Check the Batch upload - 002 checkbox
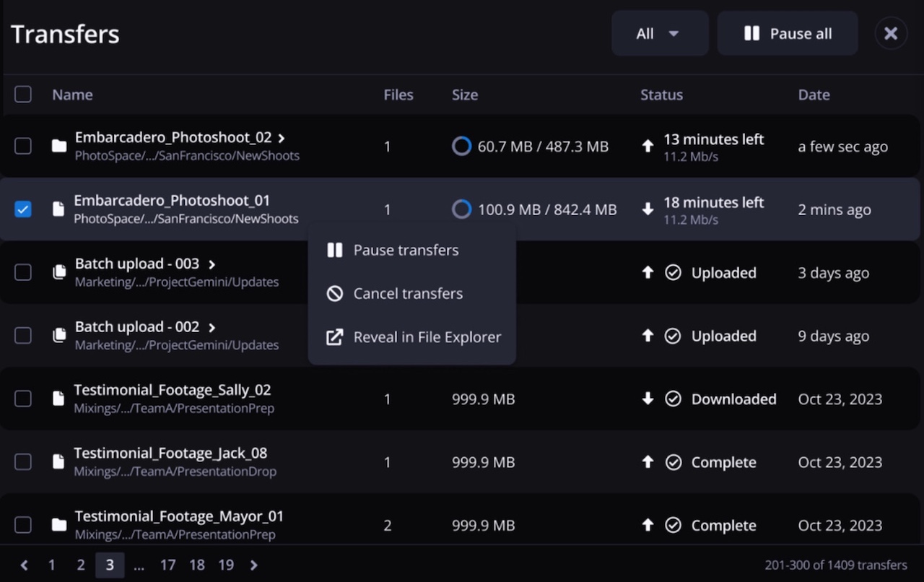This screenshot has height=582, width=924. pos(23,335)
